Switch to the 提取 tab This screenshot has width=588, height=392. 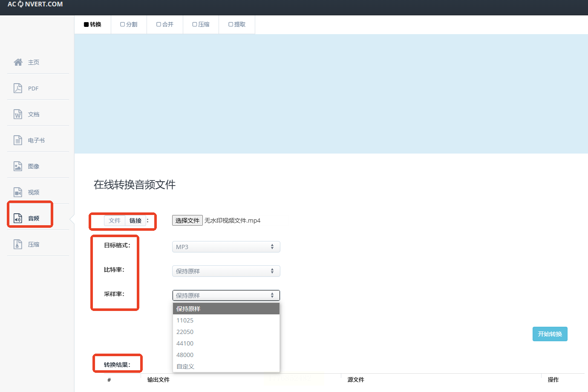tap(237, 25)
